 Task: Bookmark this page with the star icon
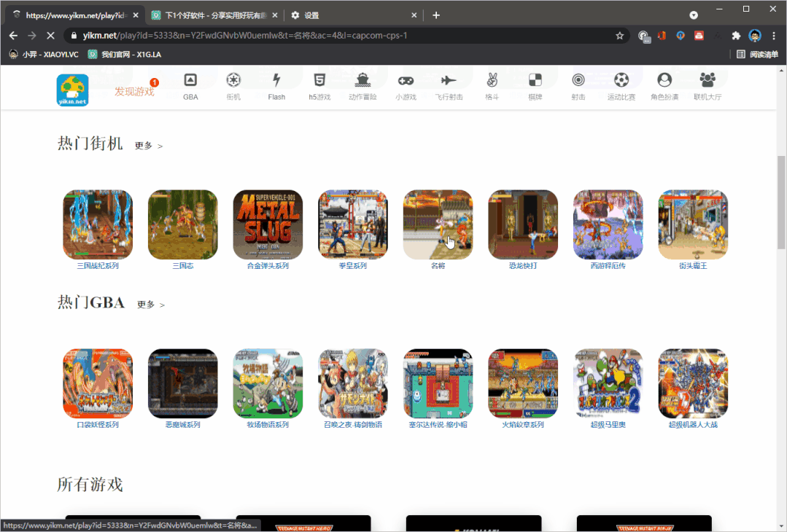(620, 35)
